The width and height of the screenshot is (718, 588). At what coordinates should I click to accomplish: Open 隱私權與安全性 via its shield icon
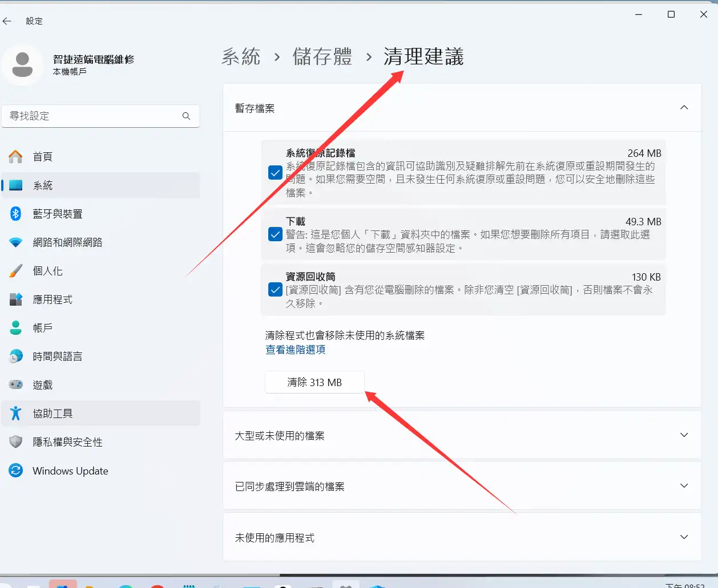(16, 442)
